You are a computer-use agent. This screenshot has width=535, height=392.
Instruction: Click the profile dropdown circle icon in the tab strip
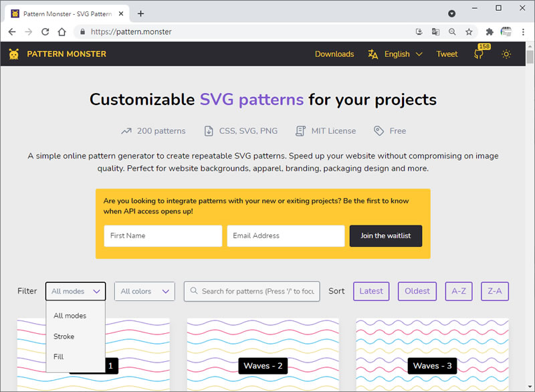point(452,13)
